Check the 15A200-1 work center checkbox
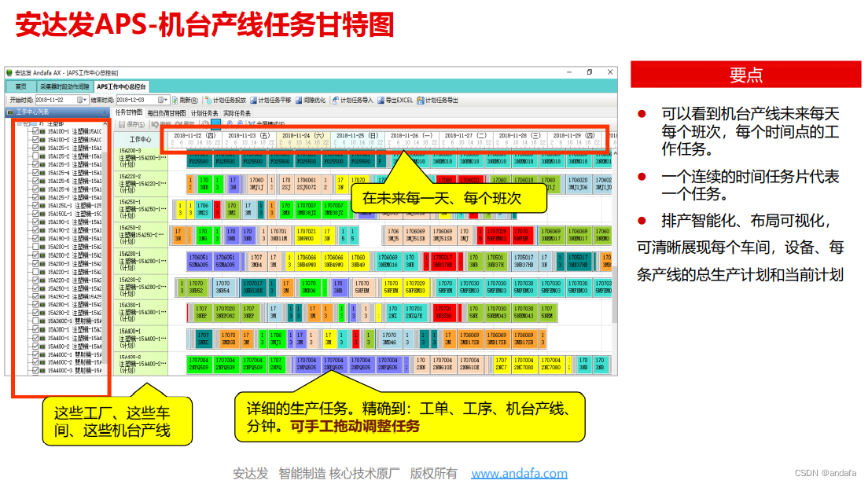 (35, 247)
